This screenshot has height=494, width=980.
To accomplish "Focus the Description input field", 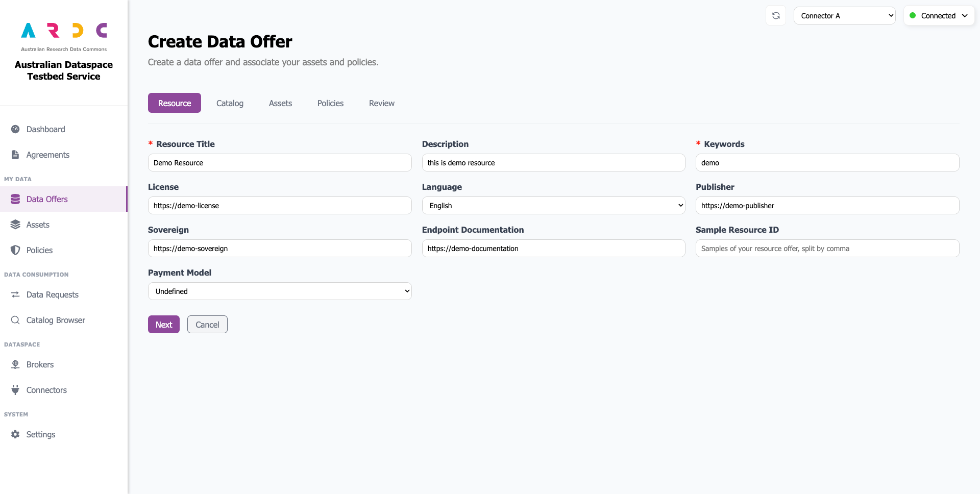I will 553,163.
